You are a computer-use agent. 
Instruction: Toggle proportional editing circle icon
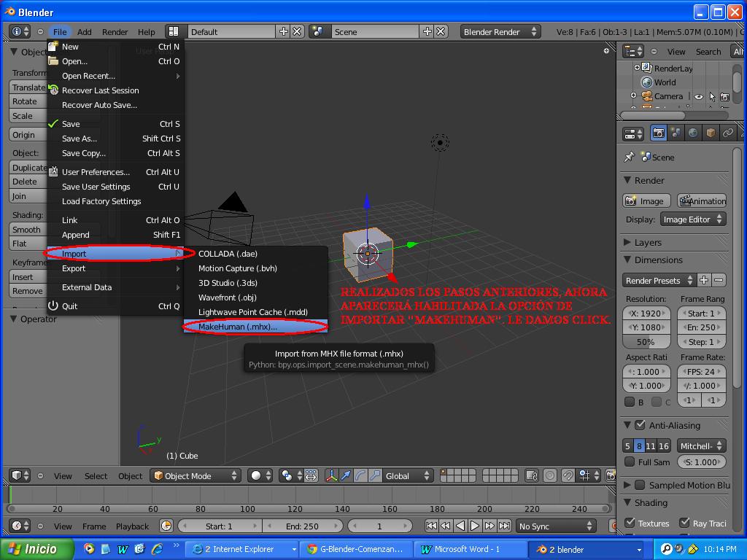[x=550, y=475]
